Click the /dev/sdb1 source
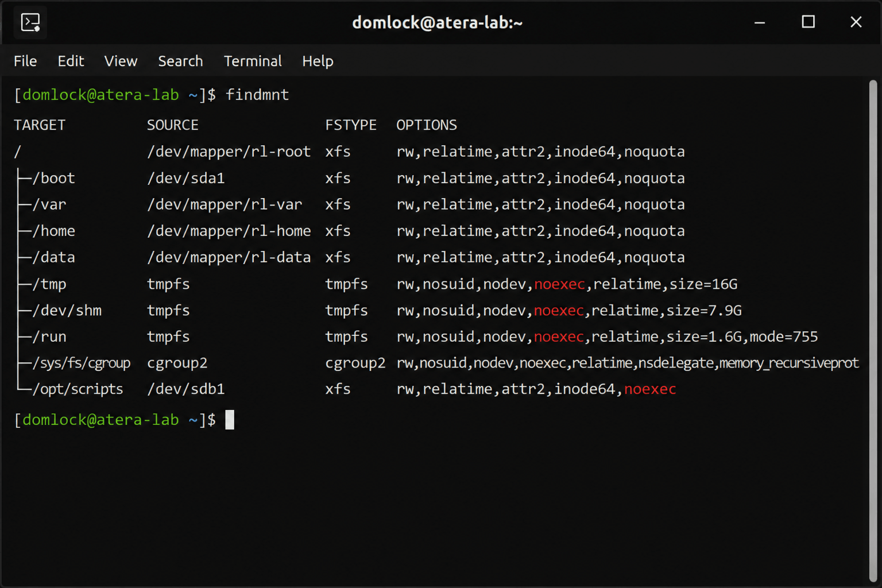Image resolution: width=882 pixels, height=588 pixels. pyautogui.click(x=186, y=389)
